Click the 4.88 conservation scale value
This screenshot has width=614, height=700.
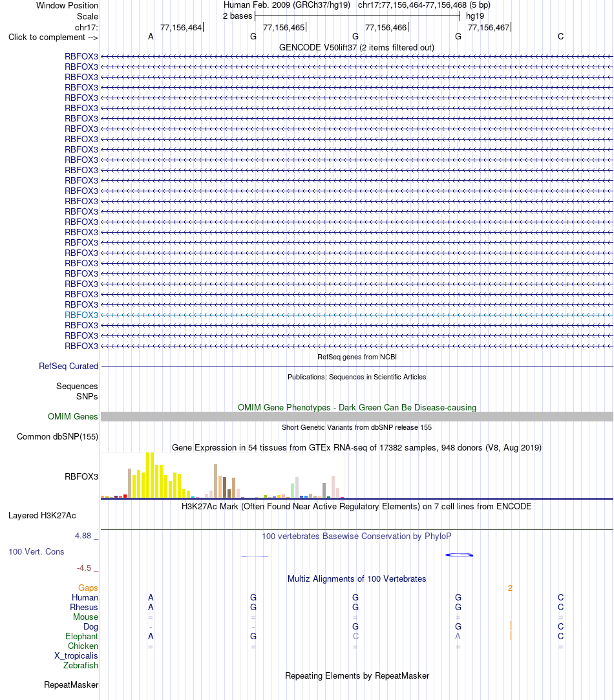(83, 535)
